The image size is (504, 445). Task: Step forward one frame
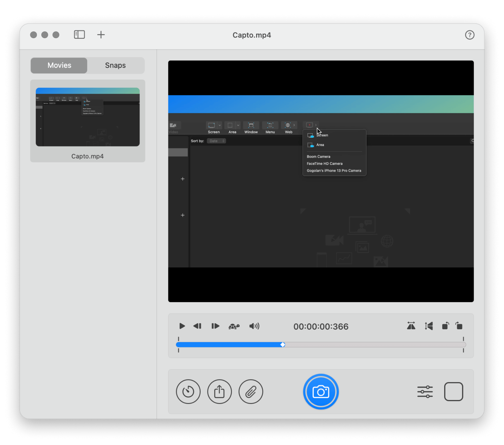click(215, 326)
